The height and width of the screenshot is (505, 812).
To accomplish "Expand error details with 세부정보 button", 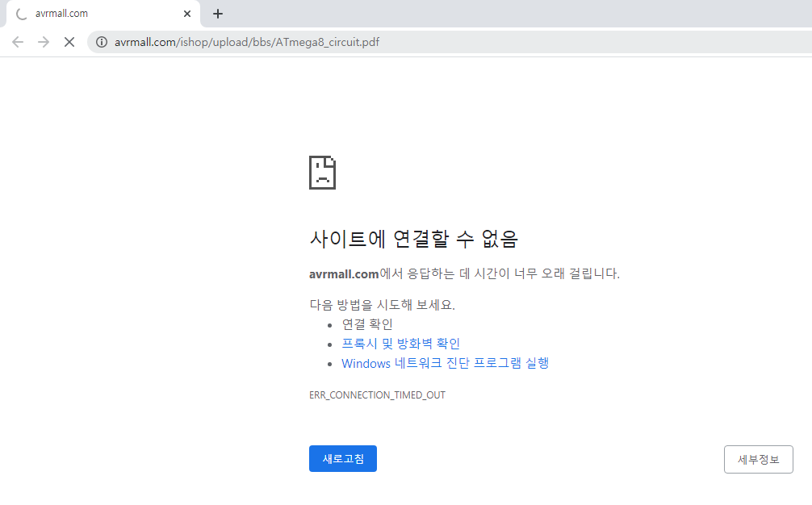I will pos(758,459).
